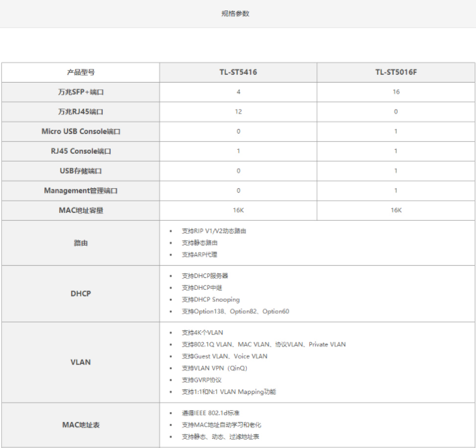
Task: Click the RJ45 Console端口 row label
Action: pyautogui.click(x=81, y=151)
